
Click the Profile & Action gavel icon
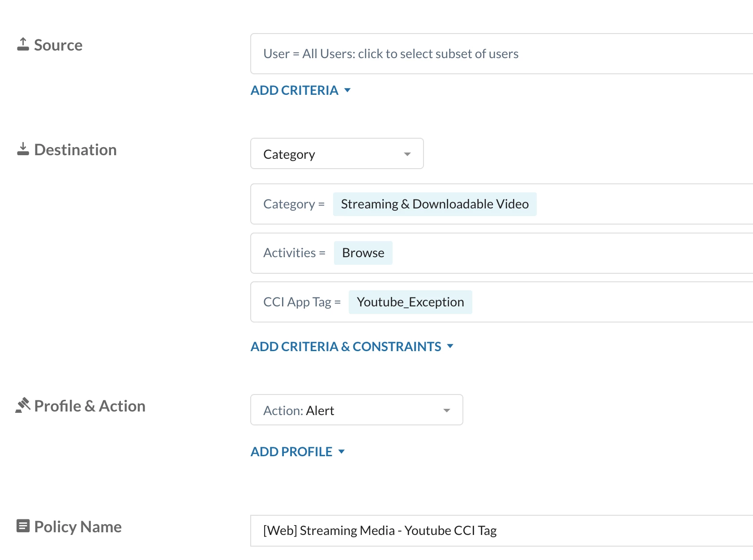point(23,405)
